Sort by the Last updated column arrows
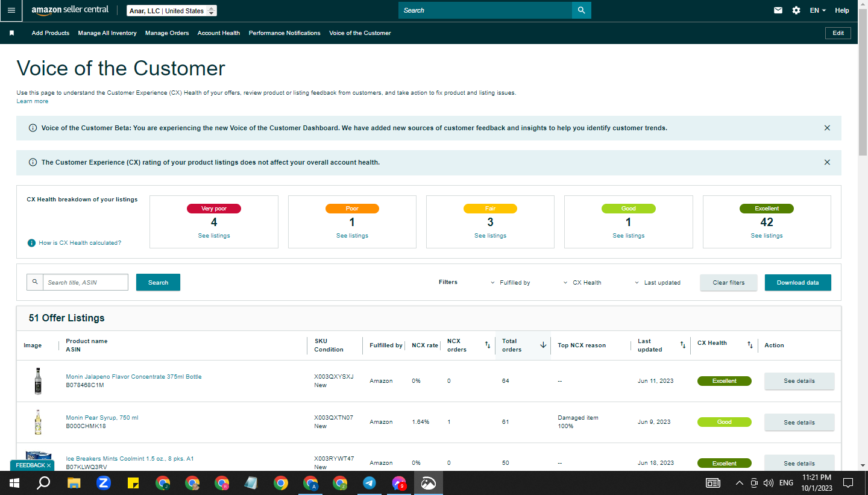Viewport: 868px width, 495px height. pyautogui.click(x=683, y=345)
